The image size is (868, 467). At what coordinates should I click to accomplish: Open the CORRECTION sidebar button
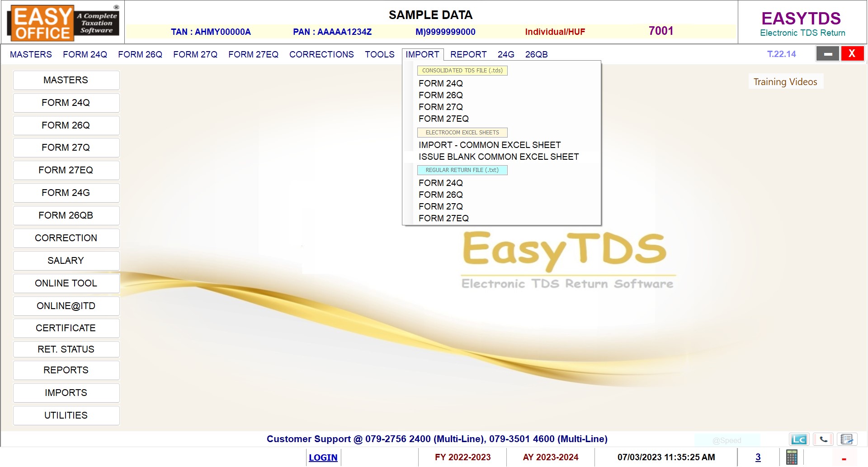pyautogui.click(x=66, y=238)
